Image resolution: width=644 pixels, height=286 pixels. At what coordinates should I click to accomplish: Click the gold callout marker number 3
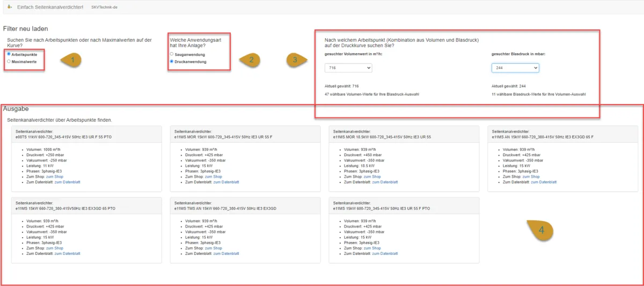[295, 60]
